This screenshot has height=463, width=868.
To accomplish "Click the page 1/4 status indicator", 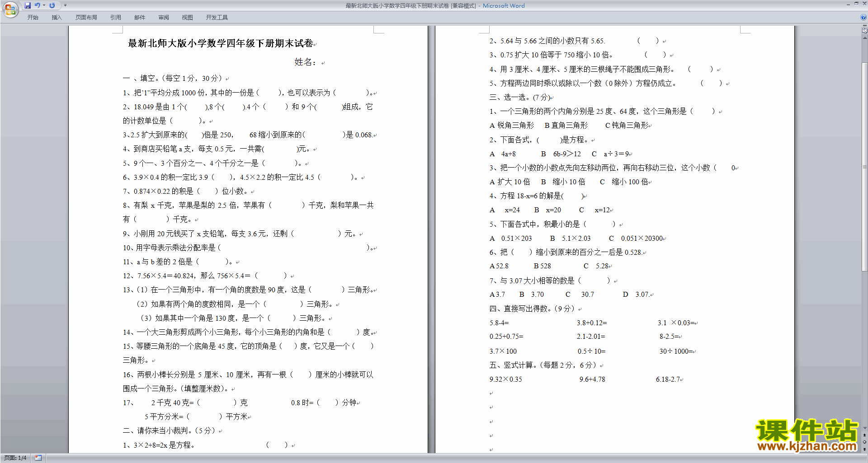I will pos(15,458).
